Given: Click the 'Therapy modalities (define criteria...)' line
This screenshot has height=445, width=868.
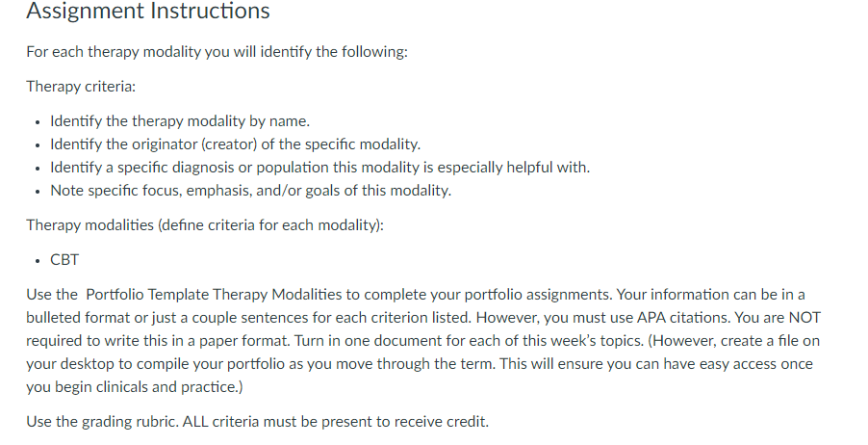Looking at the screenshot, I should 205,225.
